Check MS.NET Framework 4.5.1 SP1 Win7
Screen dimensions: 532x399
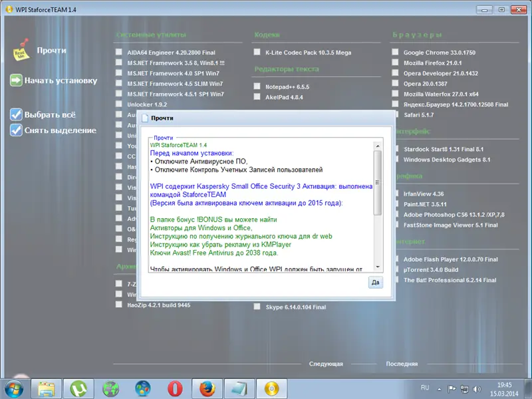click(119, 93)
